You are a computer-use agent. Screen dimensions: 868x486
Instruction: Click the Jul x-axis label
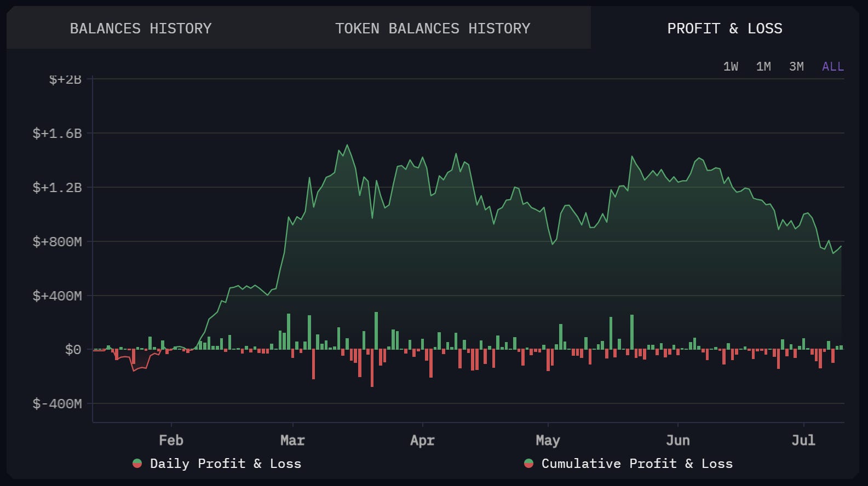(803, 440)
